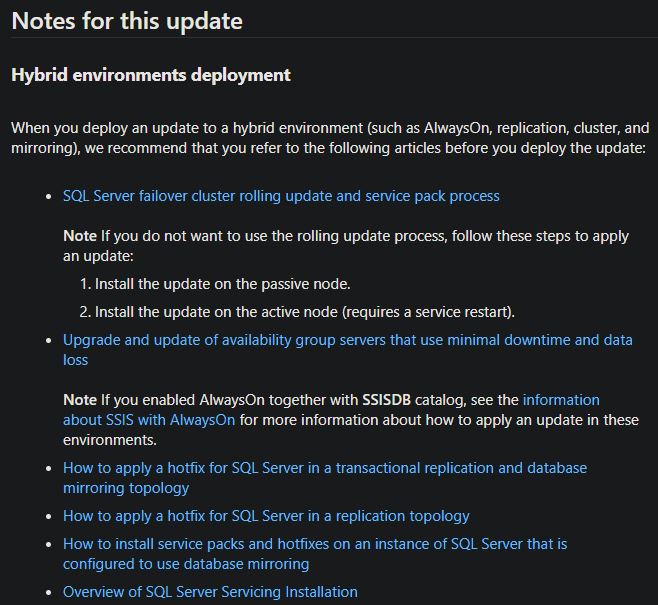Screen dimensions: 658x605
Task: Visit Overview of SQL Server Servicing Installation
Action: pyautogui.click(x=210, y=592)
